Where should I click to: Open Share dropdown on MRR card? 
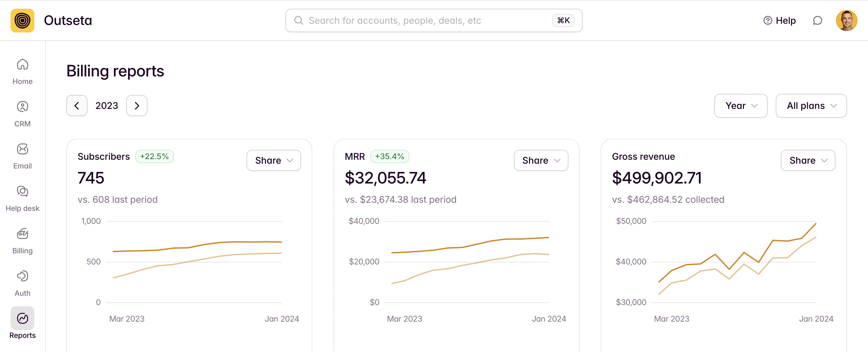540,161
